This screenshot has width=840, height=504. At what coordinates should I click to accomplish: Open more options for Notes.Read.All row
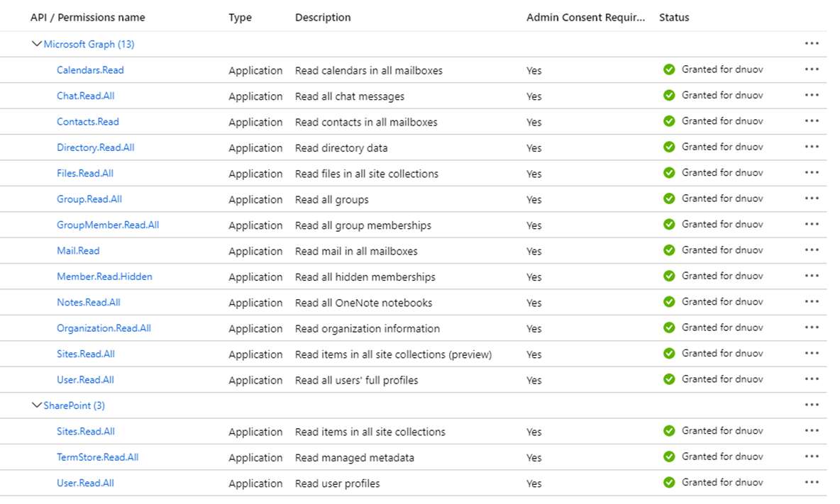tap(812, 302)
